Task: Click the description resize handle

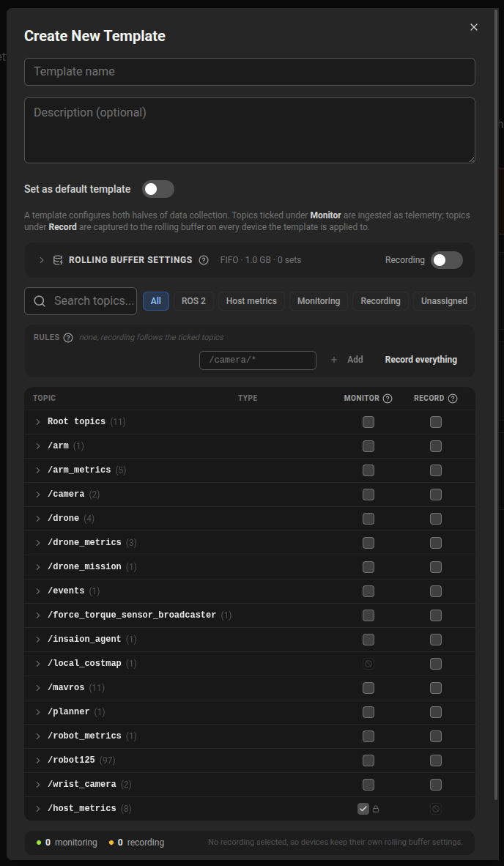Action: pos(472,160)
